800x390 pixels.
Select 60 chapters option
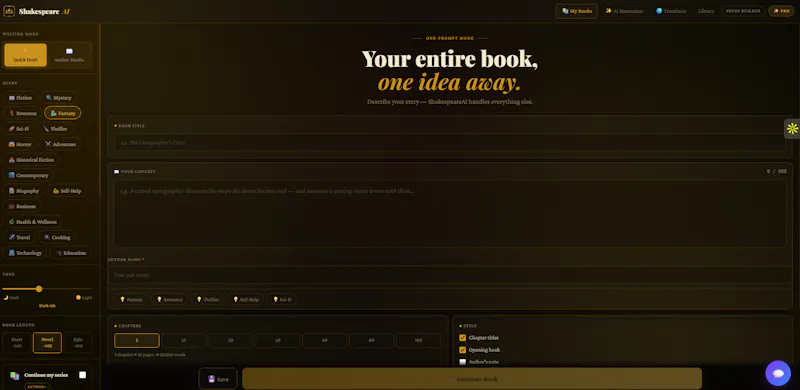pos(324,340)
